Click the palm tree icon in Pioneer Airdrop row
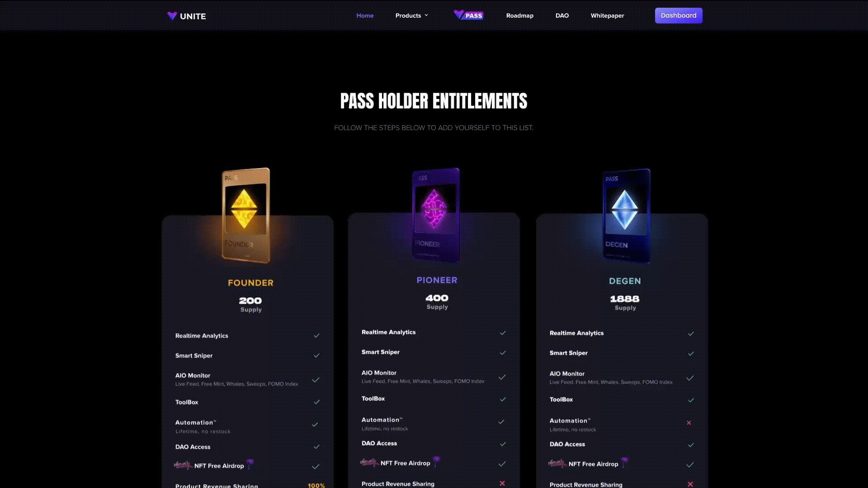The width and height of the screenshot is (868, 488). pyautogui.click(x=436, y=461)
